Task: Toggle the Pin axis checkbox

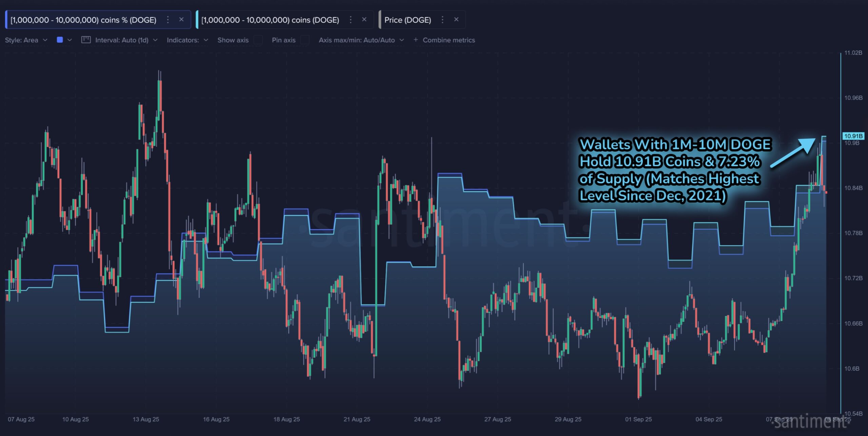Action: click(305, 40)
